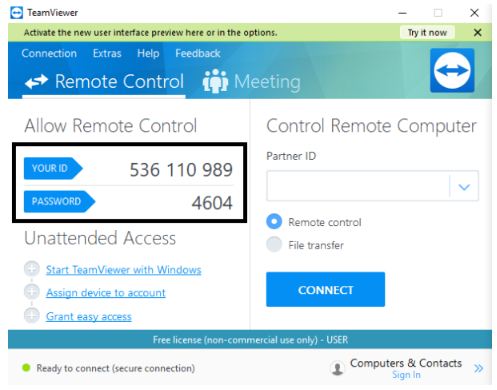Image resolution: width=497 pixels, height=390 pixels.
Task: Open the Partner ID dropdown arrow
Action: pos(464,186)
